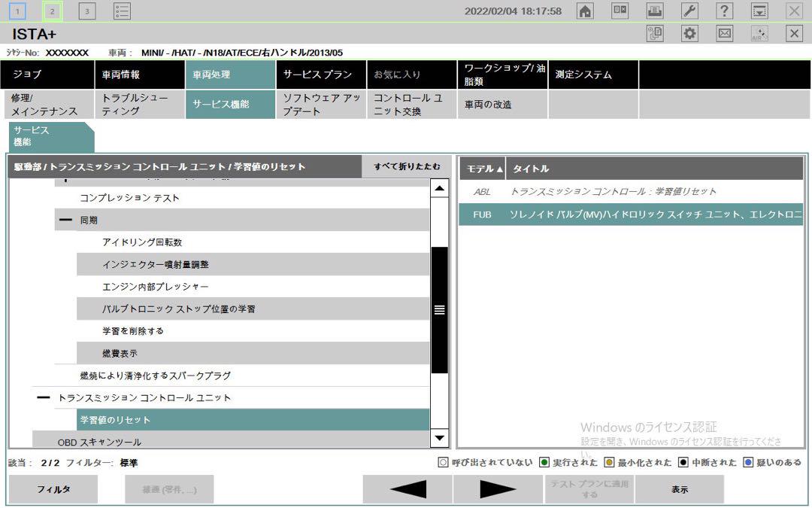Sort by the モデル column header
812x508 pixels.
click(482, 169)
